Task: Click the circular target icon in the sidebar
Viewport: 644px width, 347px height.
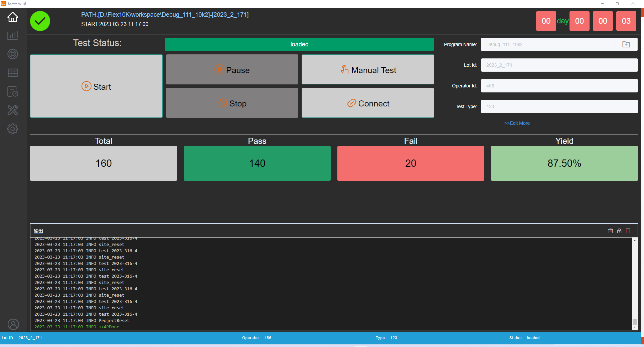Action: pos(13,54)
